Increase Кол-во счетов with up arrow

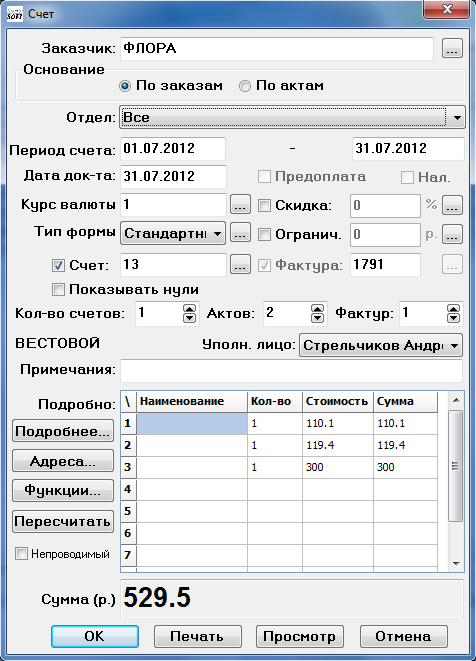coord(190,309)
